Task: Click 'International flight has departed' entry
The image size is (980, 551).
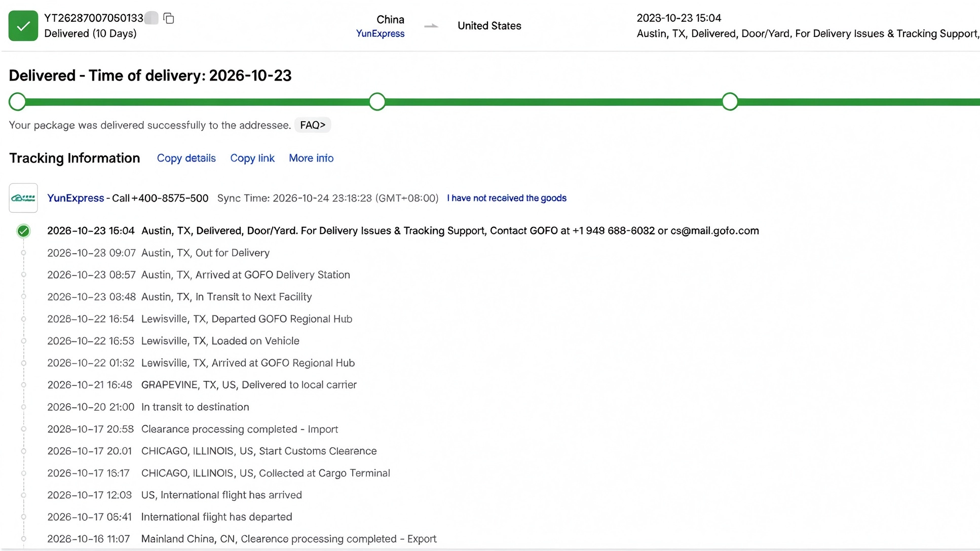Action: 216,517
